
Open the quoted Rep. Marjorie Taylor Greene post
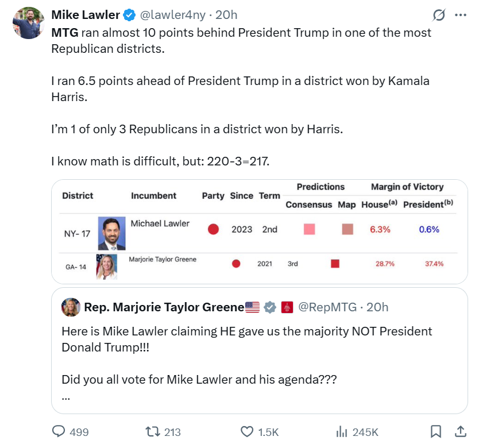[259, 356]
